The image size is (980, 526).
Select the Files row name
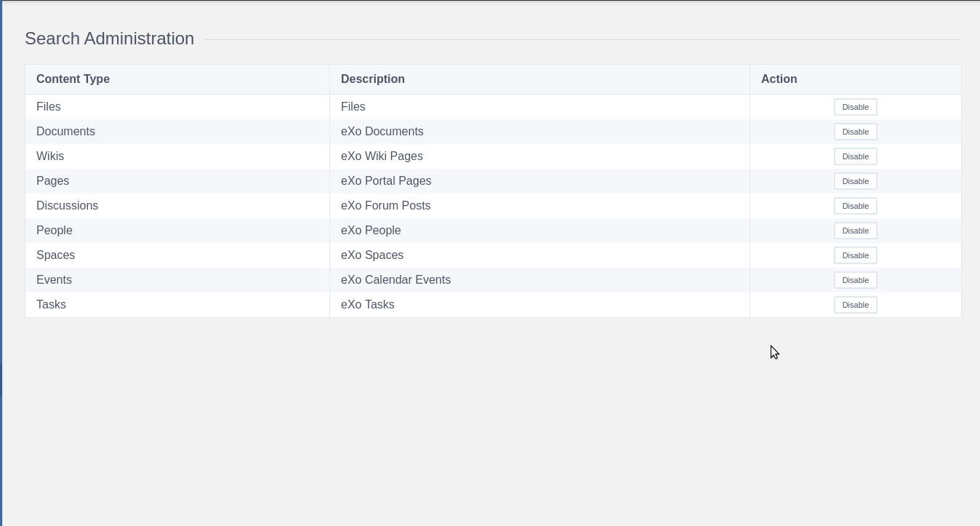(49, 107)
